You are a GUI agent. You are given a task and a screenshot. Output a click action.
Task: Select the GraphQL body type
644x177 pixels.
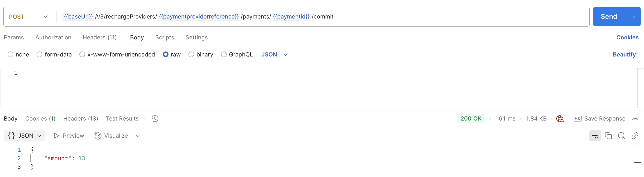click(224, 54)
